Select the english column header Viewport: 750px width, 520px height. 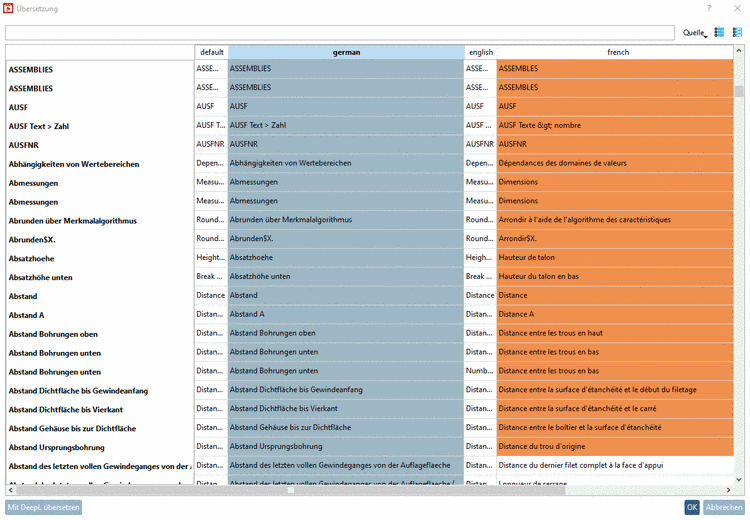[481, 52]
